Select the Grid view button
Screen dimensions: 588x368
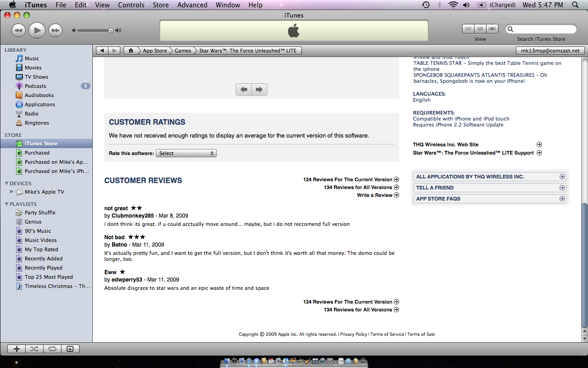click(x=481, y=29)
